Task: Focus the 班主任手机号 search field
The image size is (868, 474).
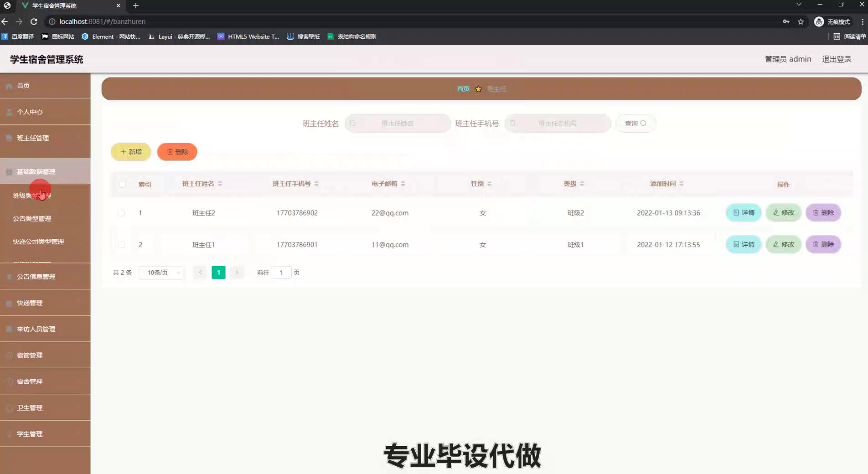Action: 558,123
